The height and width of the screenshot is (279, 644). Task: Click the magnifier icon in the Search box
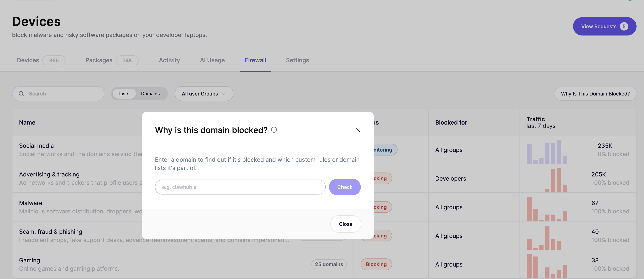click(21, 94)
